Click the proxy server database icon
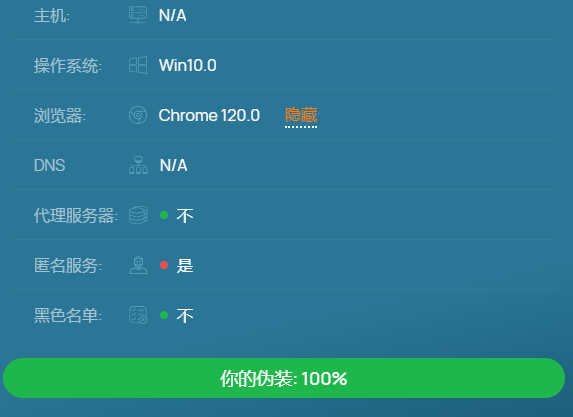573x417 pixels. (x=138, y=215)
